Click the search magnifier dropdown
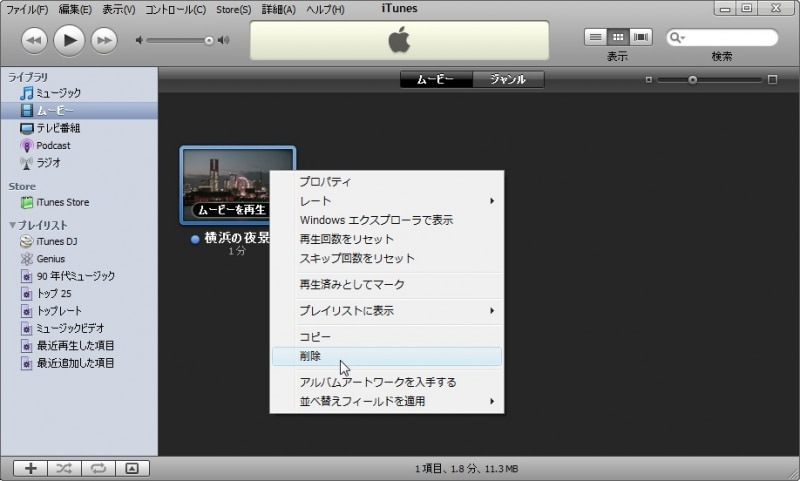800x481 pixels. tap(677, 37)
